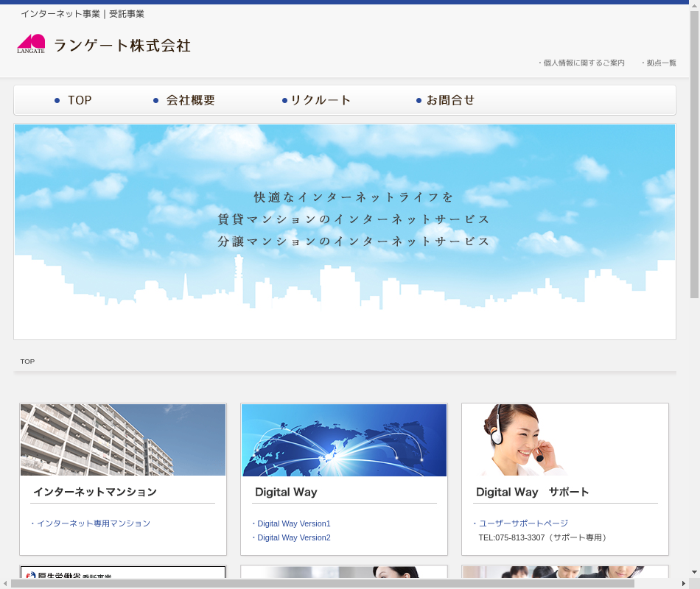The height and width of the screenshot is (589, 700).
Task: Open 個人情報に関するご案内 link
Action: pos(584,63)
